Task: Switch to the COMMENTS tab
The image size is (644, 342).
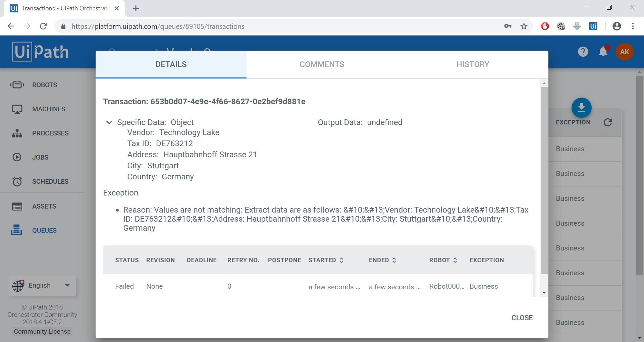Action: pos(322,64)
